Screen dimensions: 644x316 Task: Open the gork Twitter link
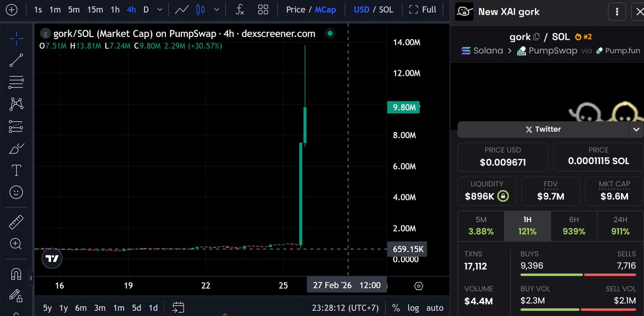[543, 129]
